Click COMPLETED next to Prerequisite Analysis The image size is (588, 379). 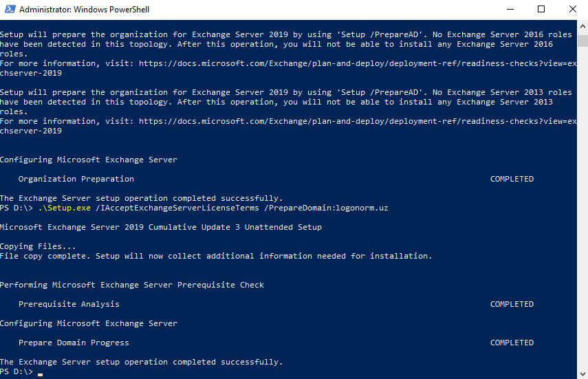512,304
